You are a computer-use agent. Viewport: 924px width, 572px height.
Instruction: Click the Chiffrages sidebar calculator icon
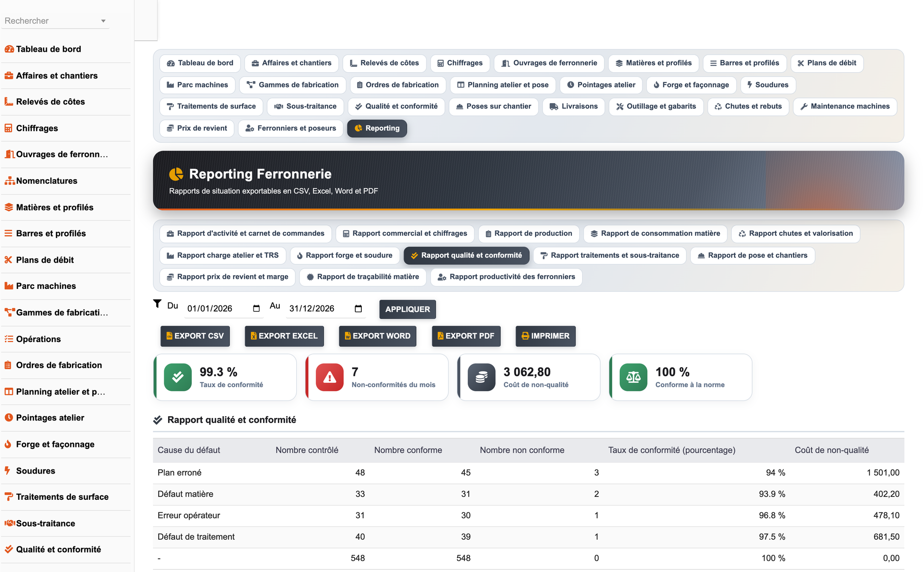click(x=9, y=128)
